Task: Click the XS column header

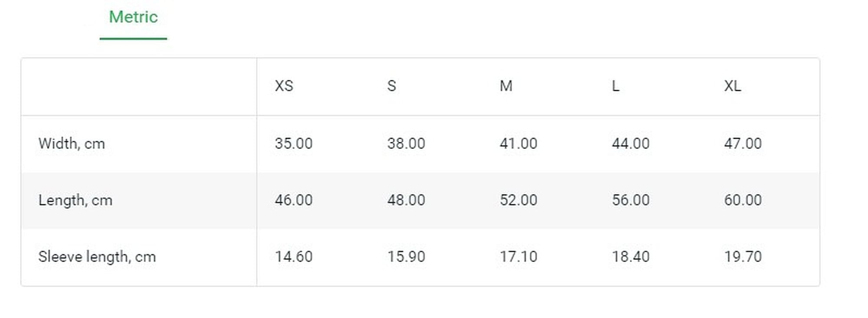Action: [x=284, y=86]
